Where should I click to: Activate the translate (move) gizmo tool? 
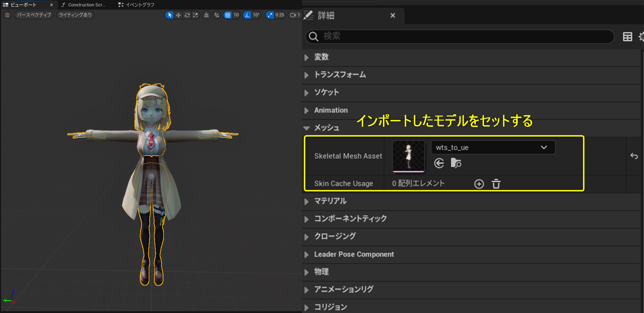(178, 15)
